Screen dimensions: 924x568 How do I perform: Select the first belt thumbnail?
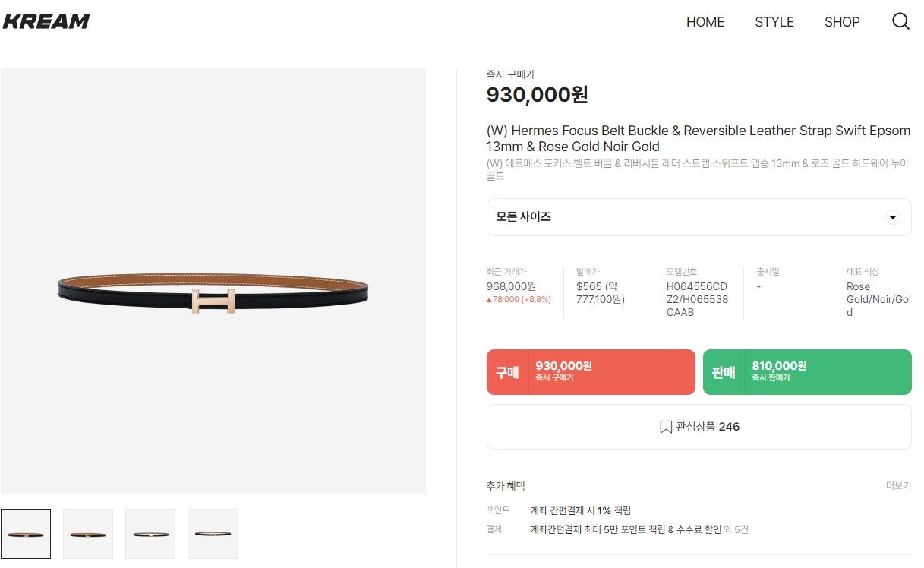[x=26, y=534]
